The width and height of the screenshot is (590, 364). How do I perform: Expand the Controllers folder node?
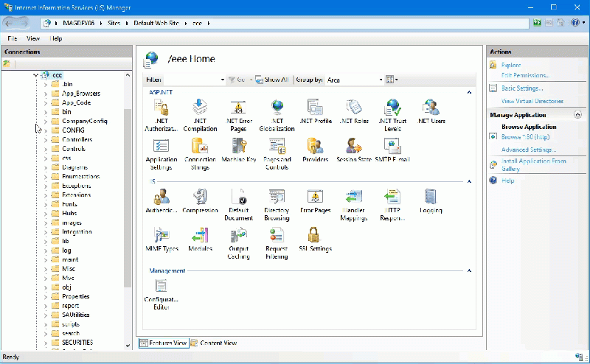[x=46, y=140]
